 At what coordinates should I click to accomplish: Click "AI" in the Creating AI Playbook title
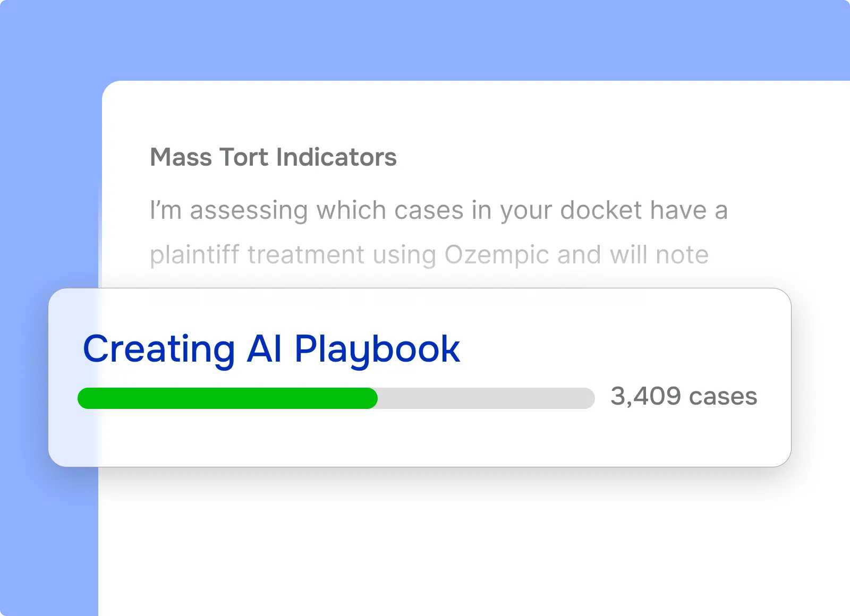pyautogui.click(x=264, y=349)
